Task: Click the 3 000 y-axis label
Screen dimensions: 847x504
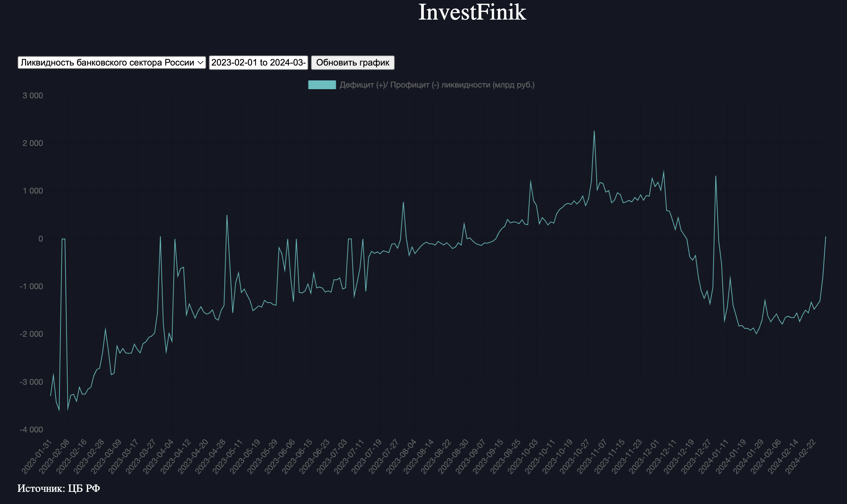Action: pyautogui.click(x=33, y=96)
